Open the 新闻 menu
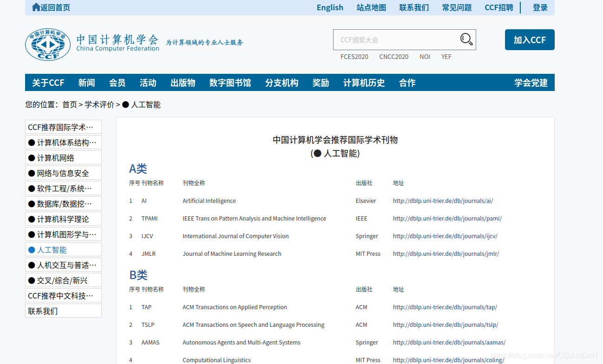The width and height of the screenshot is (603, 364). (86, 83)
